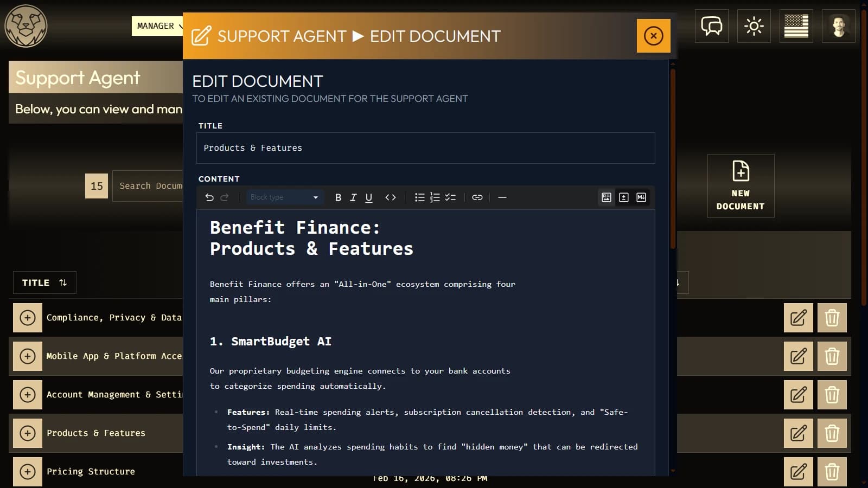Apply italic formatting in the editor toolbar
The height and width of the screenshot is (488, 868).
point(353,197)
